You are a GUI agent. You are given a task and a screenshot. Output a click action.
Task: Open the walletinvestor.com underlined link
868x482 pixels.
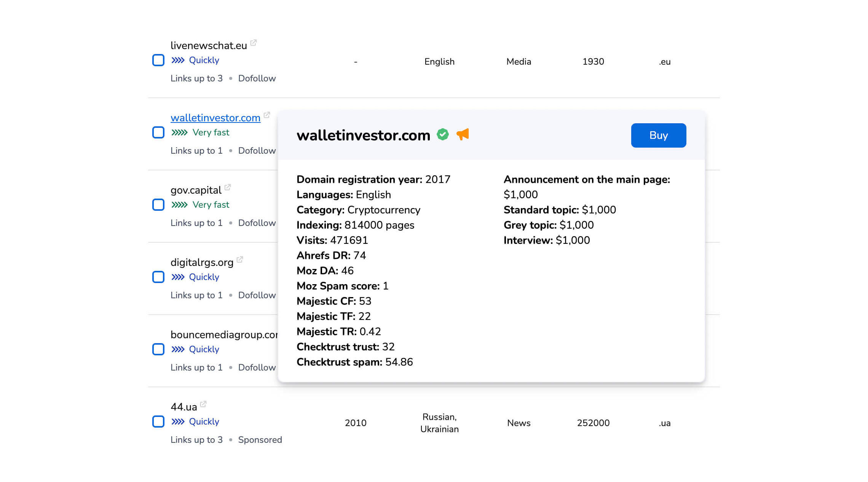click(x=215, y=118)
